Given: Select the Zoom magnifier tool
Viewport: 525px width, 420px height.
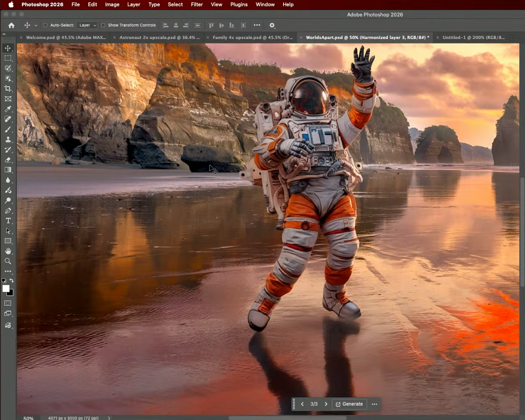Looking at the screenshot, I should pyautogui.click(x=8, y=261).
